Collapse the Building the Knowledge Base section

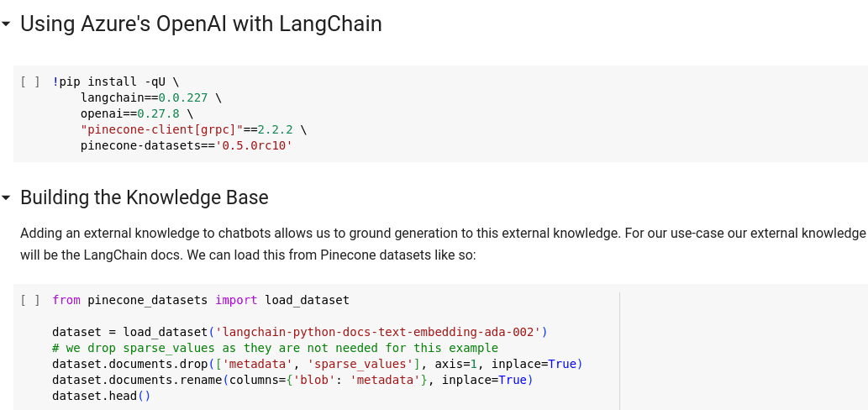(7, 198)
